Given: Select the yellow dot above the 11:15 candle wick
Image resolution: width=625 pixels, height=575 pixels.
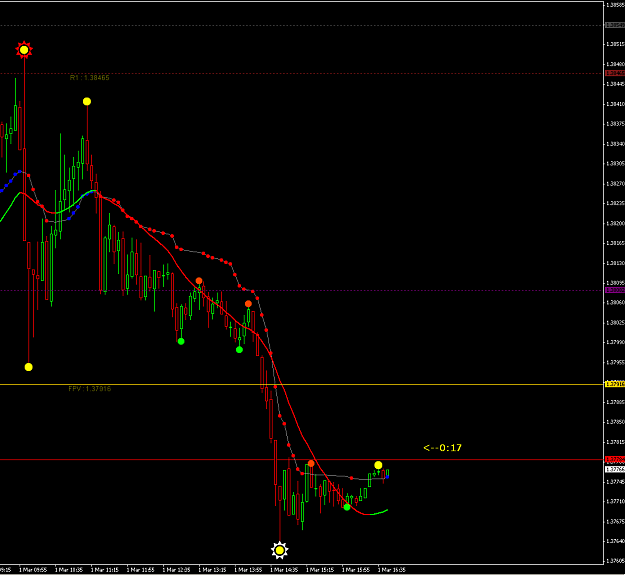Looking at the screenshot, I should [x=87, y=102].
